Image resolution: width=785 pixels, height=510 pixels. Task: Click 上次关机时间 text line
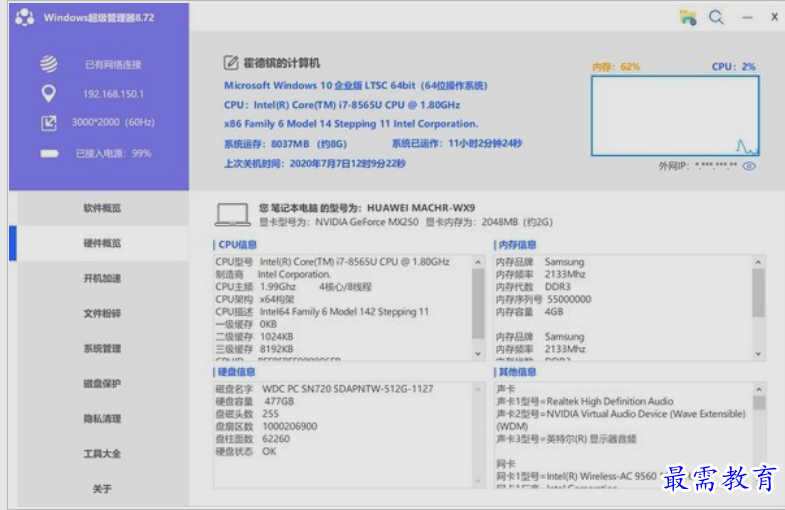click(315, 164)
